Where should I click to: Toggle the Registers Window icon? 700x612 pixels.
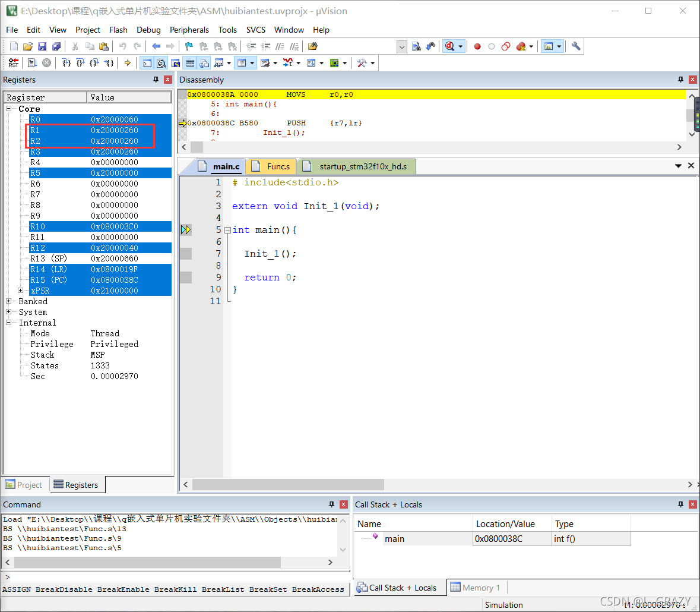pos(190,63)
